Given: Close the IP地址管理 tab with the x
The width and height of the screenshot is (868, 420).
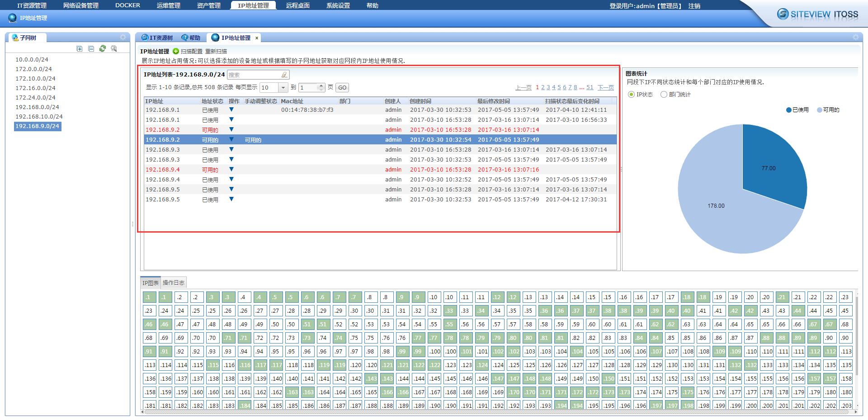Looking at the screenshot, I should coord(257,38).
